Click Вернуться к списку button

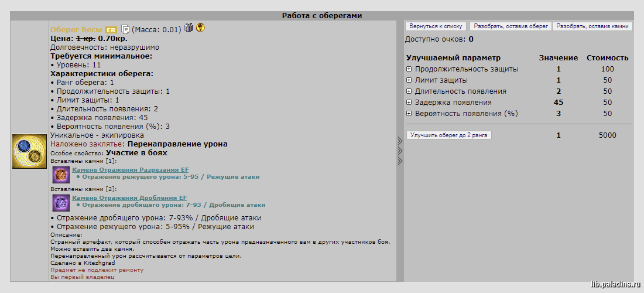pyautogui.click(x=436, y=26)
